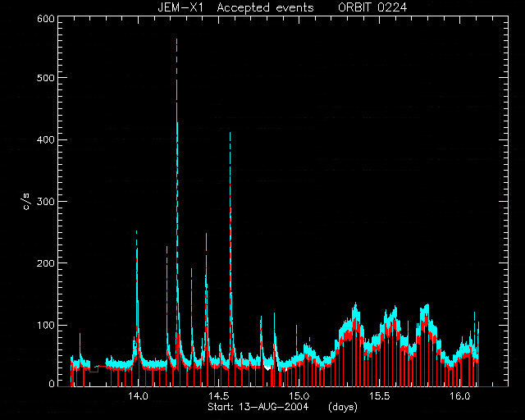Click the 14.5 x-axis tick label
This screenshot has height=420, width=525.
coord(219,396)
